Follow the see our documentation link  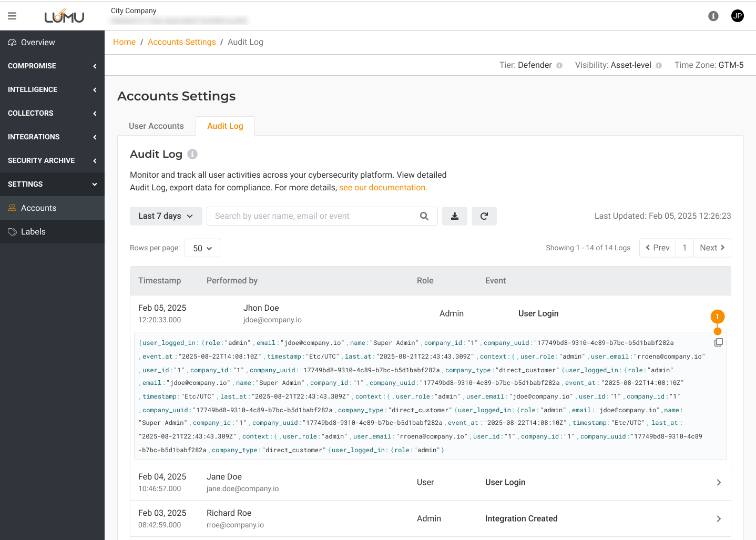[383, 188]
